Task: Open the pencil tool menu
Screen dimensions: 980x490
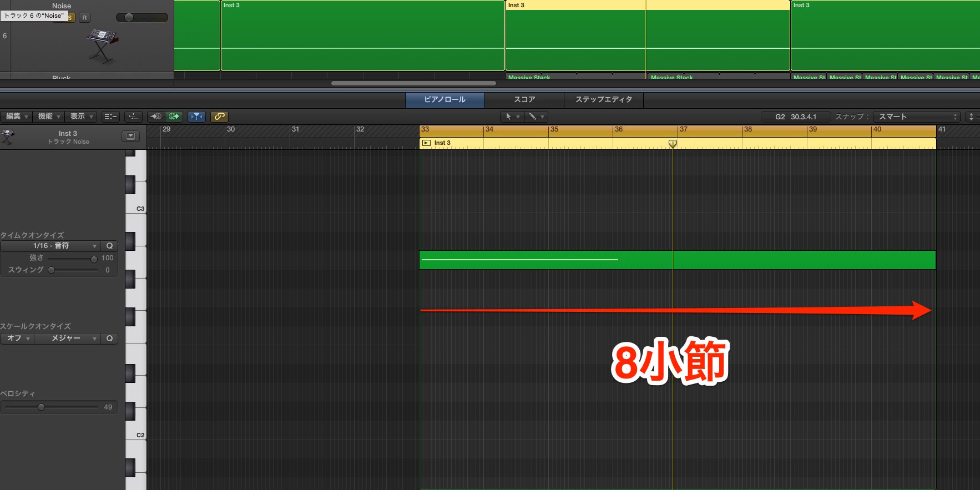Action: (x=536, y=117)
